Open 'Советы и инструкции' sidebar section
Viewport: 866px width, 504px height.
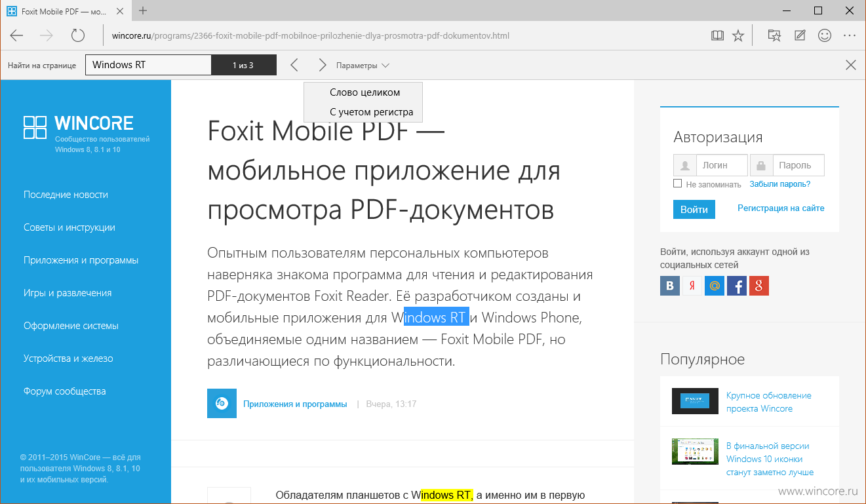[x=69, y=227]
